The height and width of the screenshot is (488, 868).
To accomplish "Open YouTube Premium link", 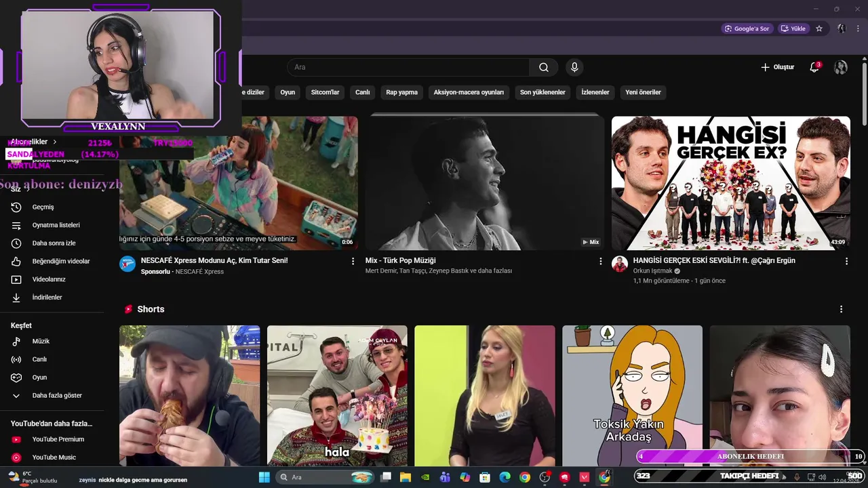I will pyautogui.click(x=53, y=439).
